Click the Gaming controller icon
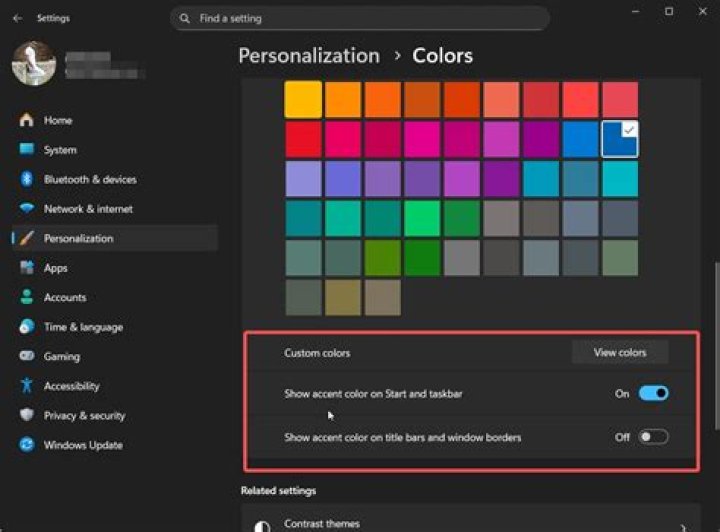 pos(27,356)
